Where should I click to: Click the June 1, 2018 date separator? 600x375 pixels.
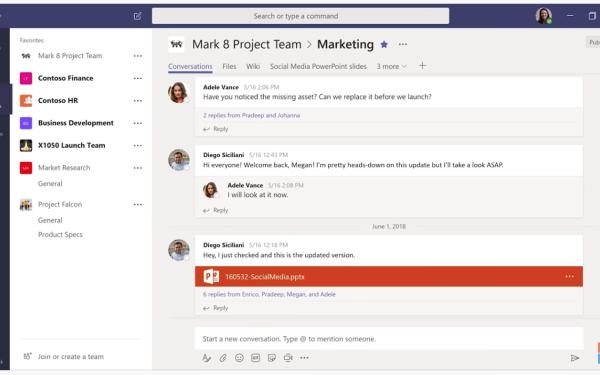pyautogui.click(x=389, y=227)
